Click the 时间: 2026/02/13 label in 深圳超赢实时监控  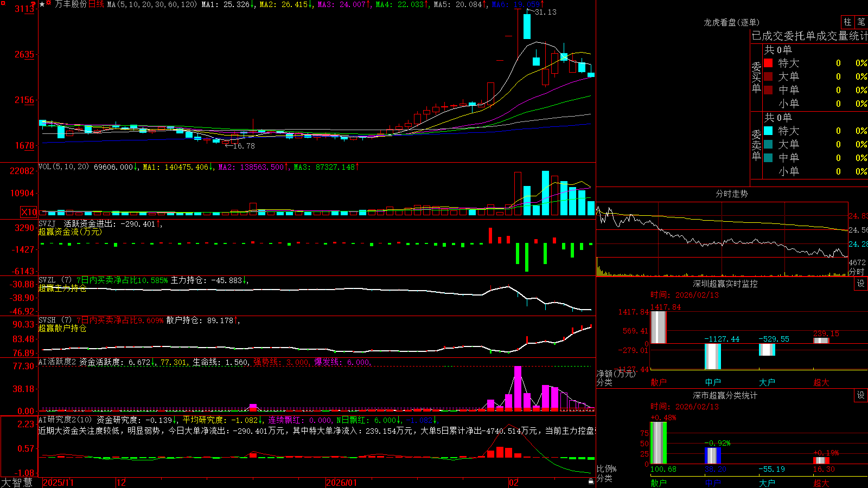click(x=685, y=295)
